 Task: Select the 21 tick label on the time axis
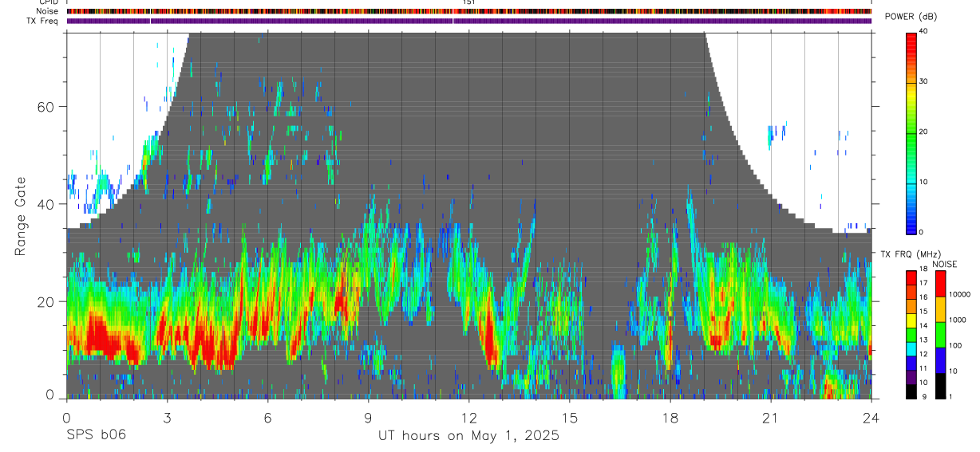[770, 418]
